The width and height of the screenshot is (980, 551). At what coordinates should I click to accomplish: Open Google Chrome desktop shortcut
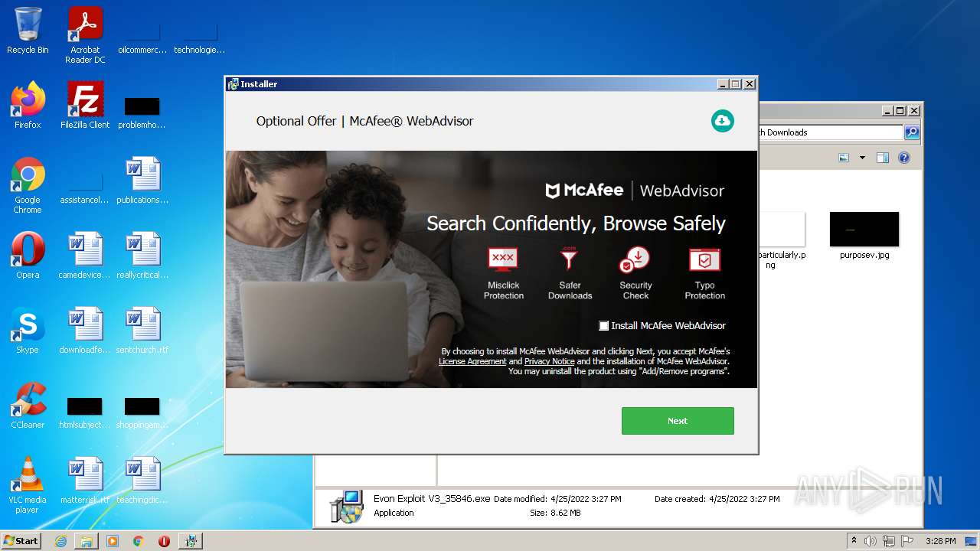click(x=28, y=185)
